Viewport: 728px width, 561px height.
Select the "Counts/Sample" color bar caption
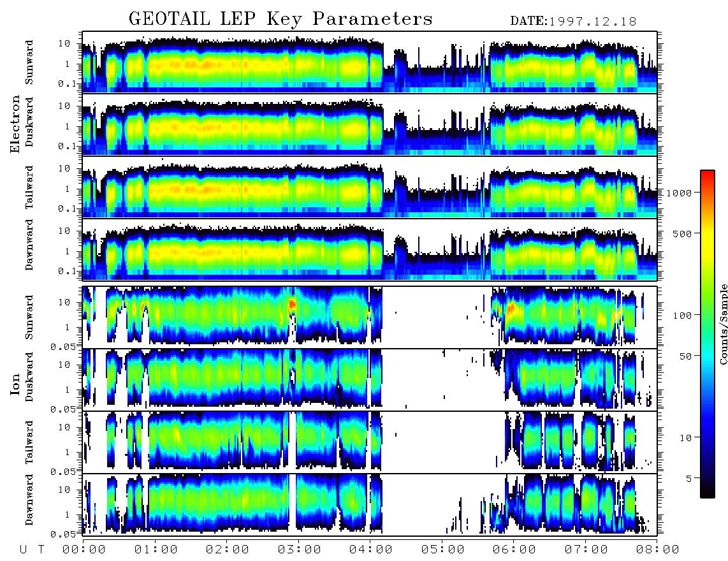pyautogui.click(x=723, y=324)
